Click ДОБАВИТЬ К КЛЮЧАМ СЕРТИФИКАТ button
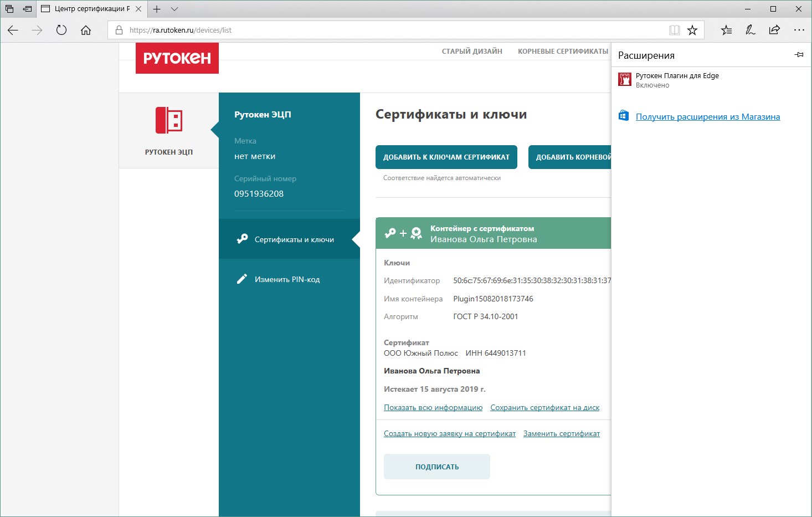The height and width of the screenshot is (517, 812). coord(446,157)
